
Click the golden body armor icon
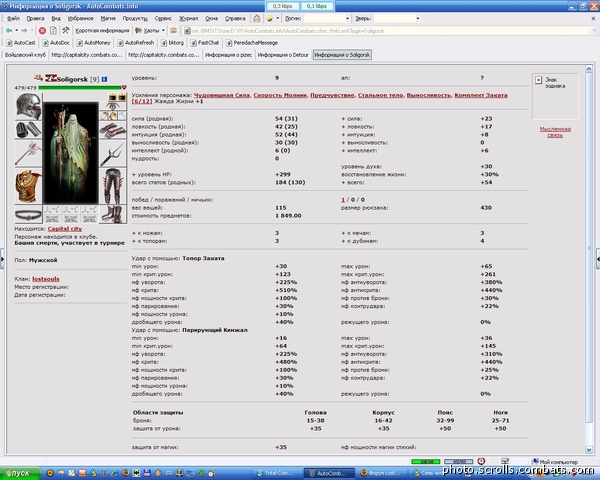[x=28, y=186]
